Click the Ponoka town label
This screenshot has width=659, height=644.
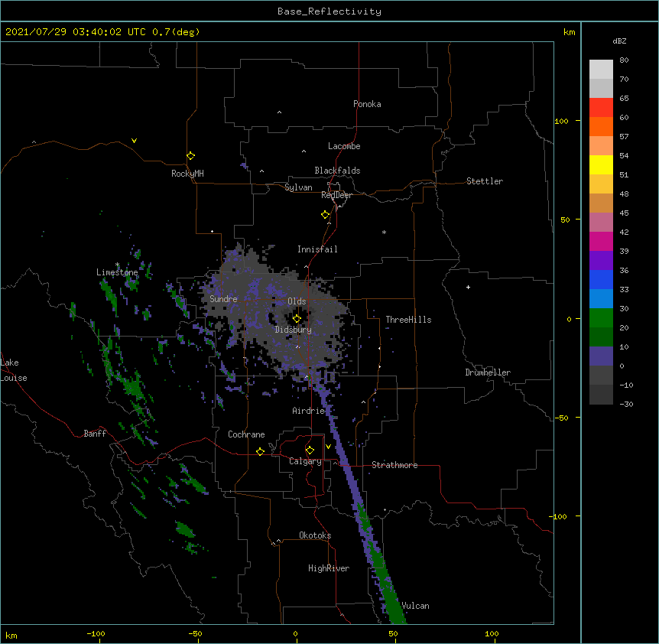[367, 104]
